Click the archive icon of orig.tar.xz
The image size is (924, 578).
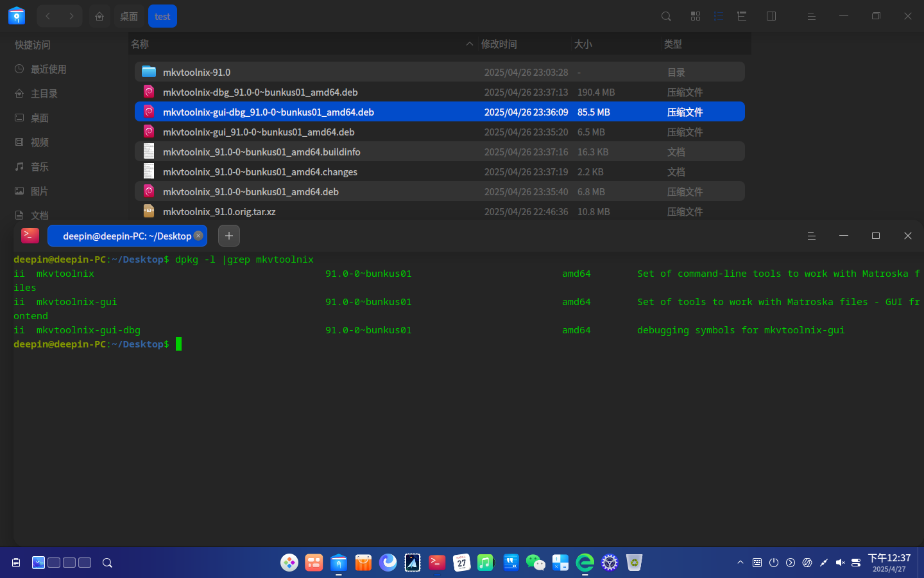149,211
